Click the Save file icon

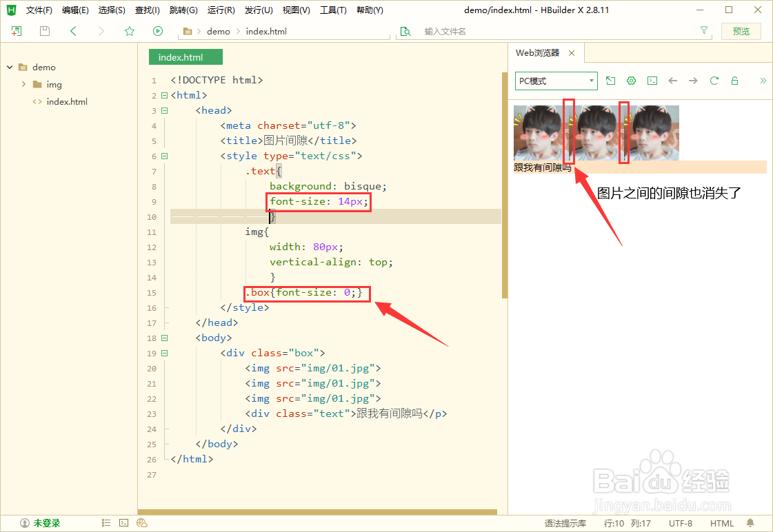pos(43,31)
